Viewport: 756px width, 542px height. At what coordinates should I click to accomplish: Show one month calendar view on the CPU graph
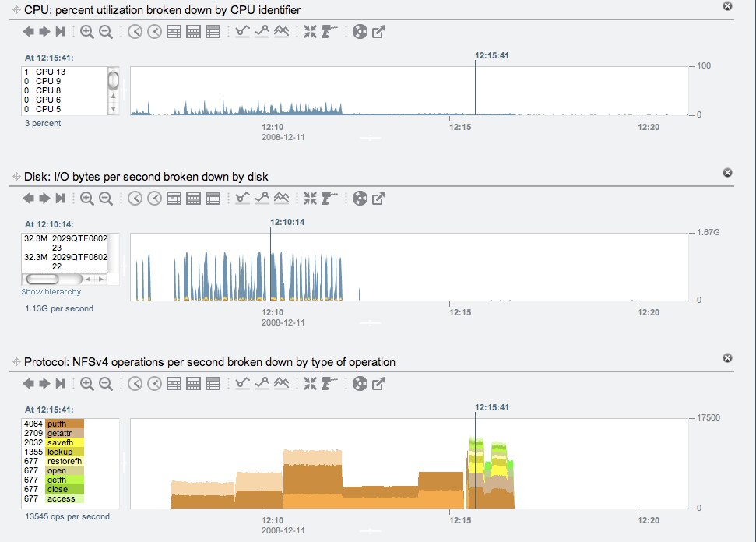[x=213, y=32]
